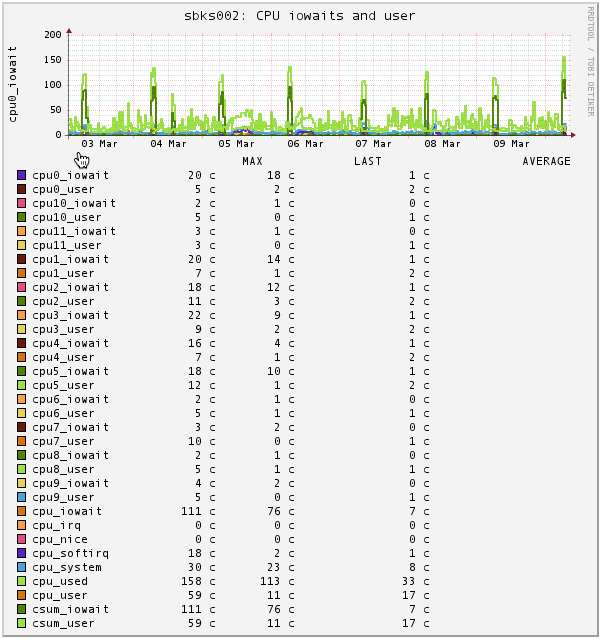The image size is (599, 639).
Task: Select the cpu_iowait legend label
Action: 67,512
